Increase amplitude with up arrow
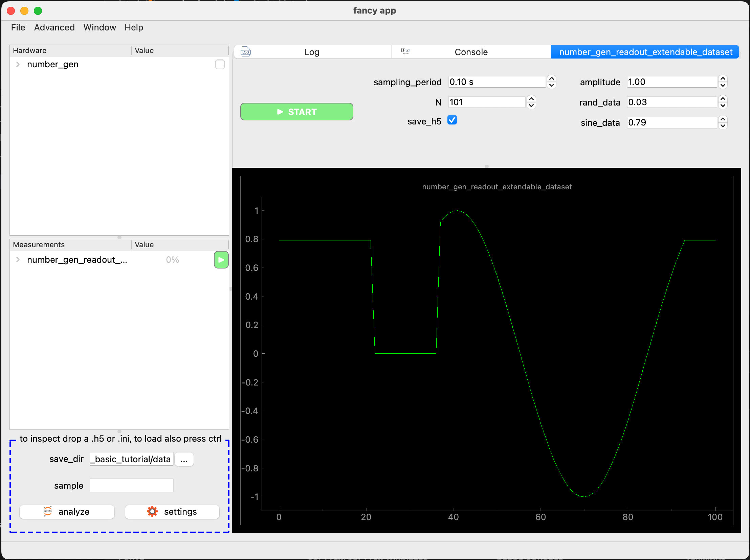Image resolution: width=750 pixels, height=560 pixels. point(723,78)
